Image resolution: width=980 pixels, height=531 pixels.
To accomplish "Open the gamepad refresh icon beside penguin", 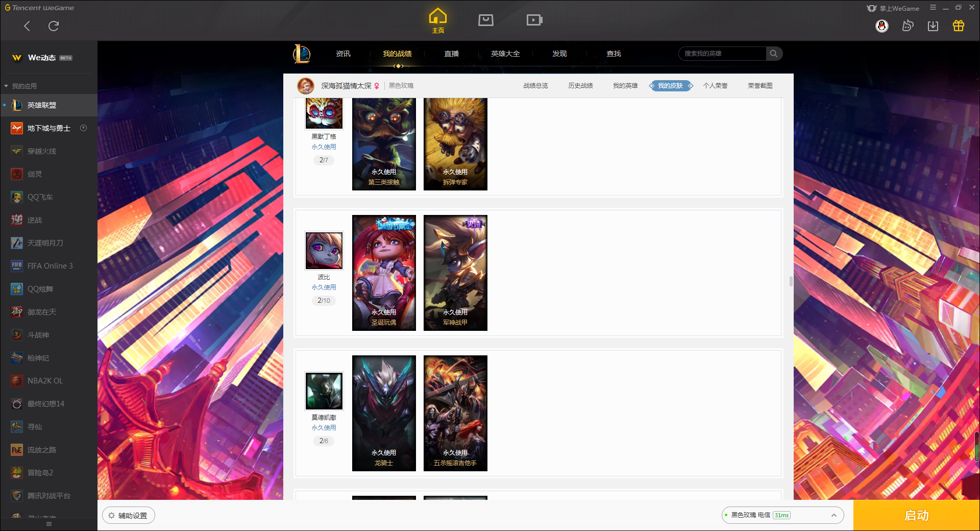I will pos(908,26).
